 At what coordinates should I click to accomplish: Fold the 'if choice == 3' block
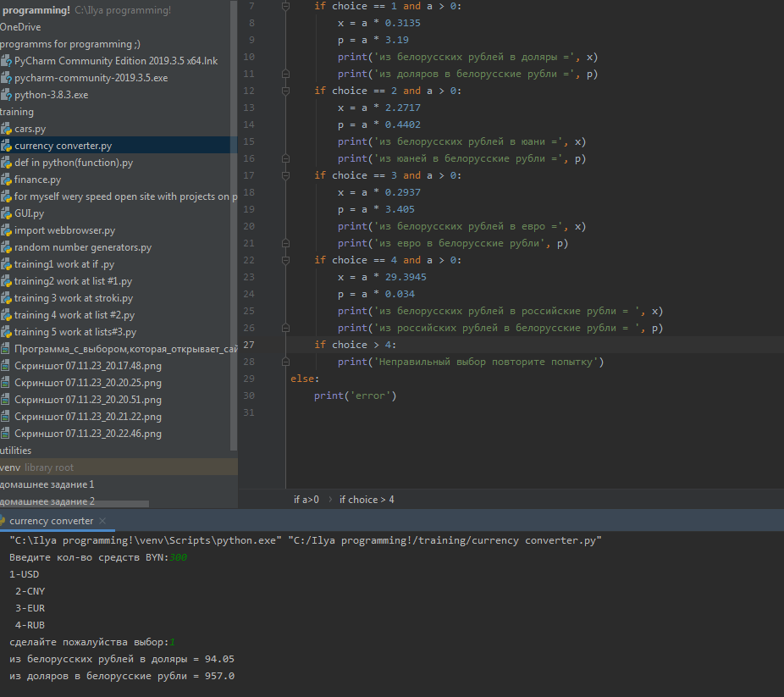[287, 175]
